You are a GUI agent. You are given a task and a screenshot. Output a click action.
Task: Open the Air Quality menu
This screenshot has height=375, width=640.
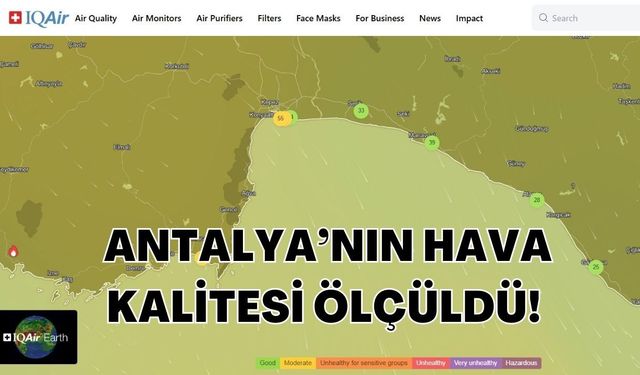[96, 18]
